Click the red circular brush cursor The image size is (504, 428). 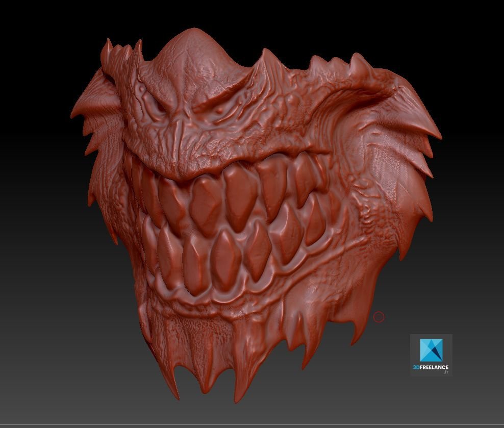click(379, 317)
